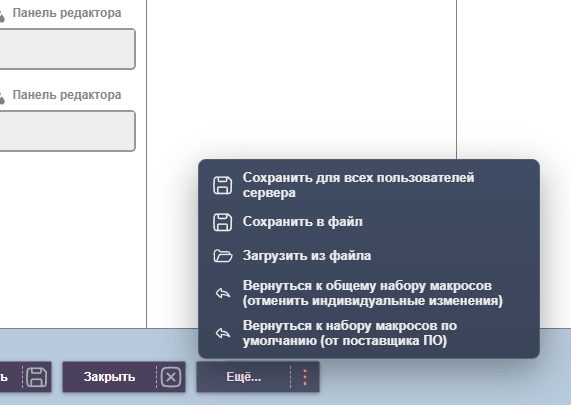The image size is (571, 405).
Task: Click the lower 'Панель редактора' label
Action: 67,95
